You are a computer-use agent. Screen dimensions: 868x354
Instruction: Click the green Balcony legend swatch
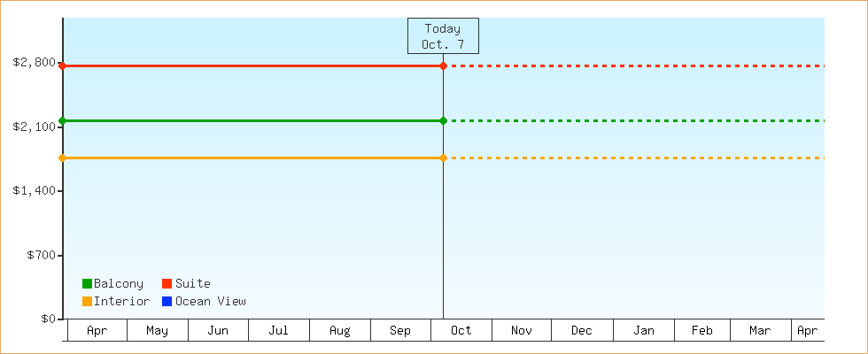pos(87,284)
